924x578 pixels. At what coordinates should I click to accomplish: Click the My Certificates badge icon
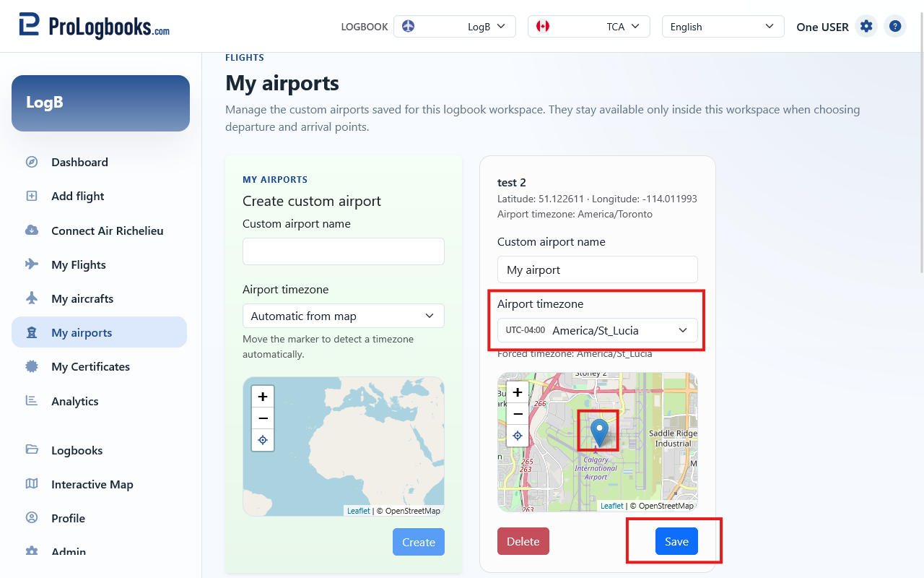coord(32,366)
